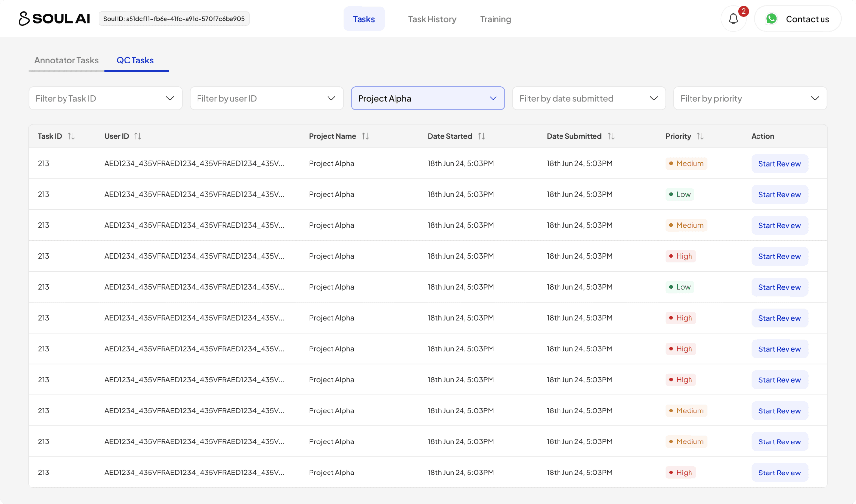Start Review for the first table row
The height and width of the screenshot is (504, 856).
tap(780, 164)
